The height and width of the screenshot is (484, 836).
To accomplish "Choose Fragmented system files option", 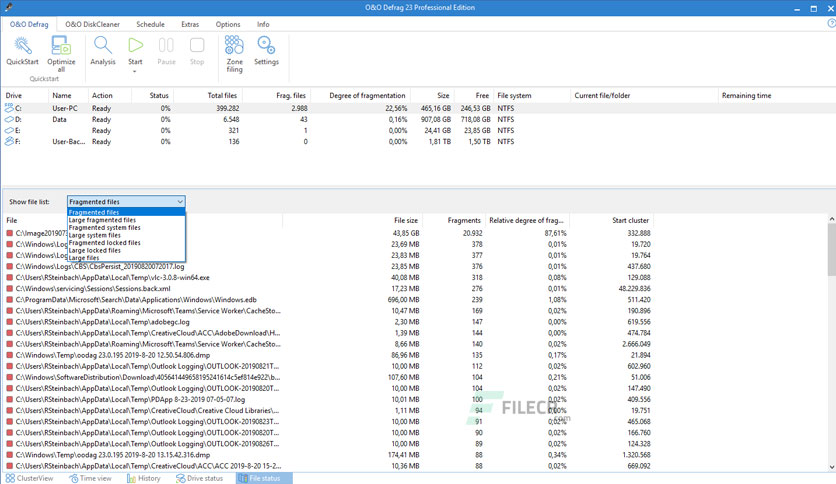I will pyautogui.click(x=126, y=227).
